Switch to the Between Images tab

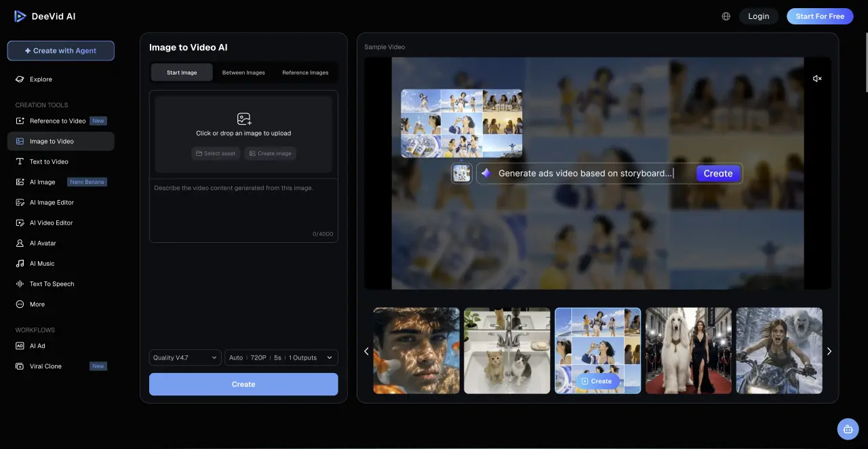coord(243,73)
